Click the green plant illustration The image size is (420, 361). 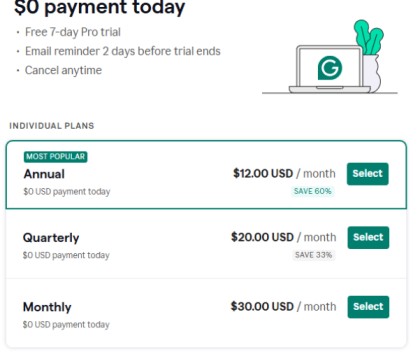click(369, 37)
